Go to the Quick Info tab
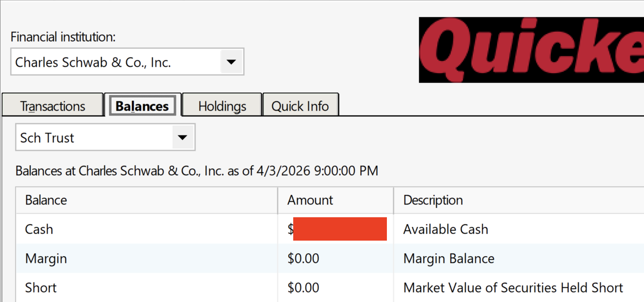Image resolution: width=644 pixels, height=302 pixels. (x=300, y=106)
